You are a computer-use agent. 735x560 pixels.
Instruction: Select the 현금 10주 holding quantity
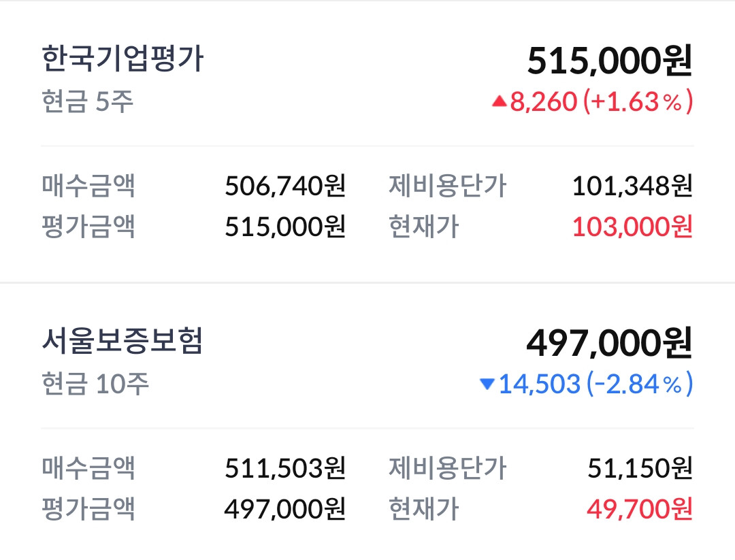pos(95,384)
